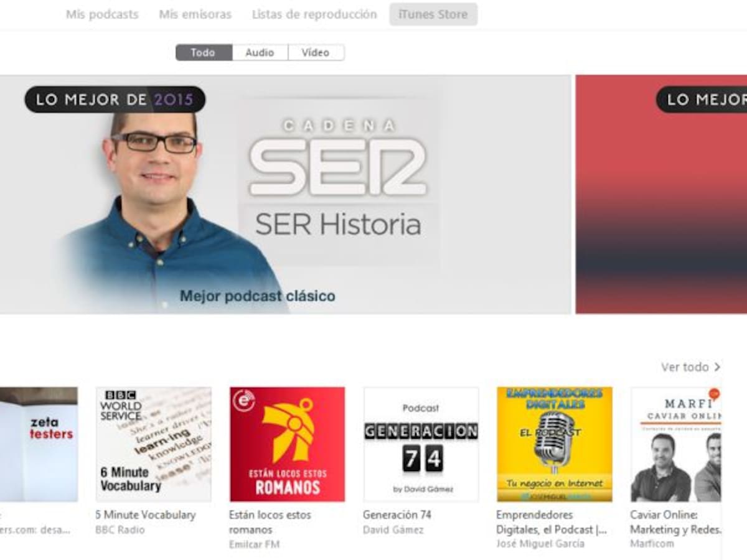Screen dimensions: 747x560
Task: Switch filter to Audio
Action: [x=260, y=53]
